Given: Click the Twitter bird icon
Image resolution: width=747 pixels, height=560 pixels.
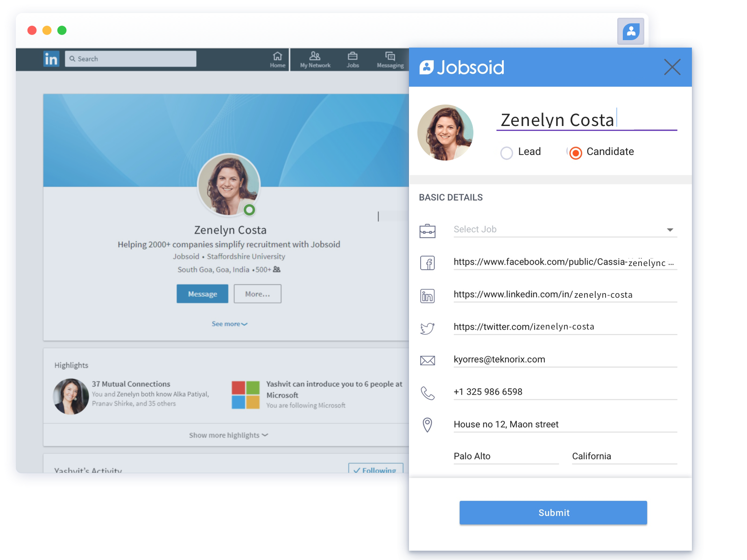Looking at the screenshot, I should click(x=427, y=329).
